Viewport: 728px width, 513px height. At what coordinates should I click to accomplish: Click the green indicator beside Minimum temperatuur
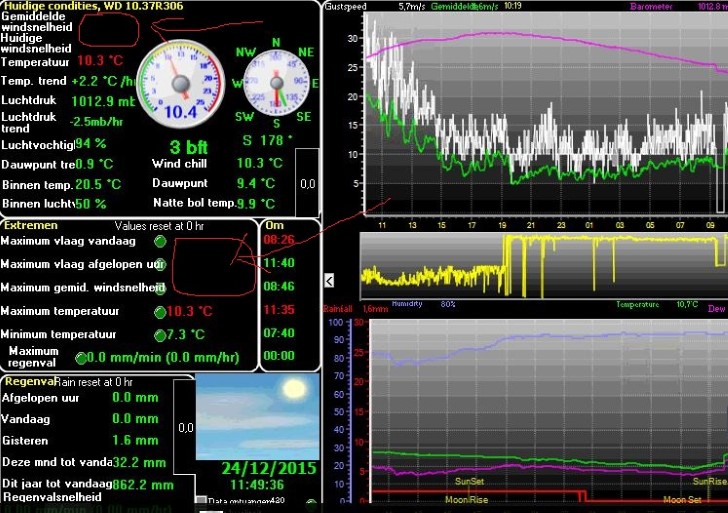point(160,335)
